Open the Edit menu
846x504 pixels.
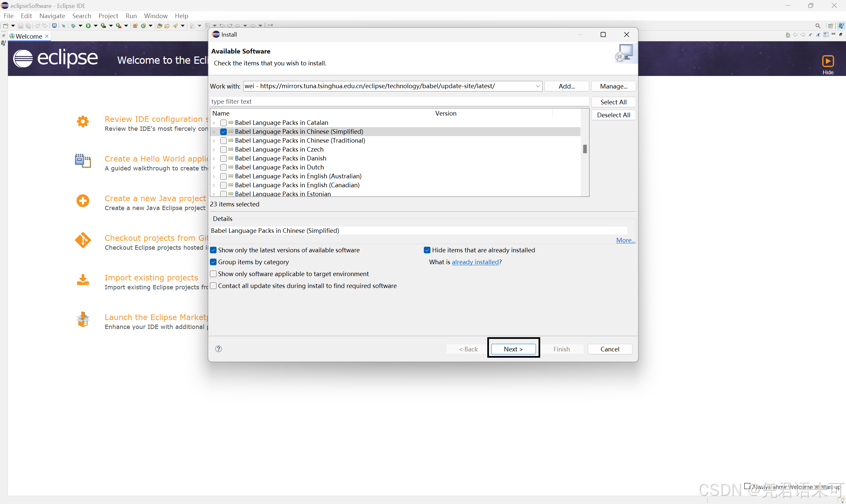click(26, 16)
